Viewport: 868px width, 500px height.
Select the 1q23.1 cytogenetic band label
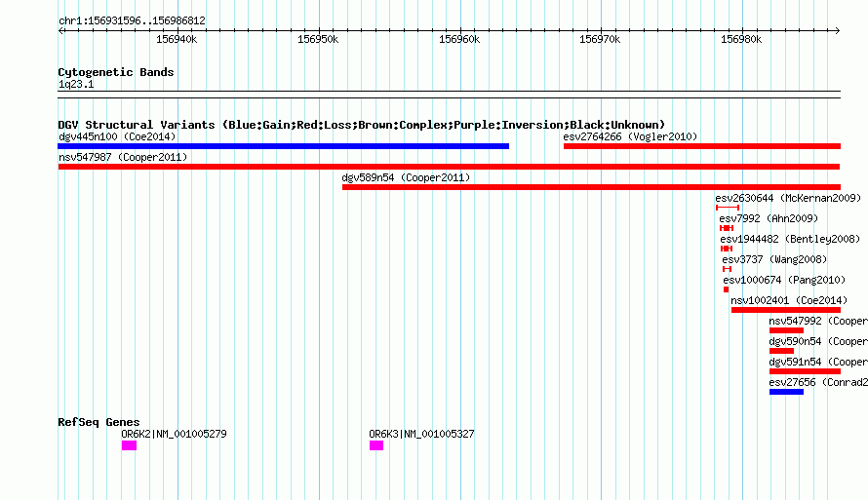(76, 84)
